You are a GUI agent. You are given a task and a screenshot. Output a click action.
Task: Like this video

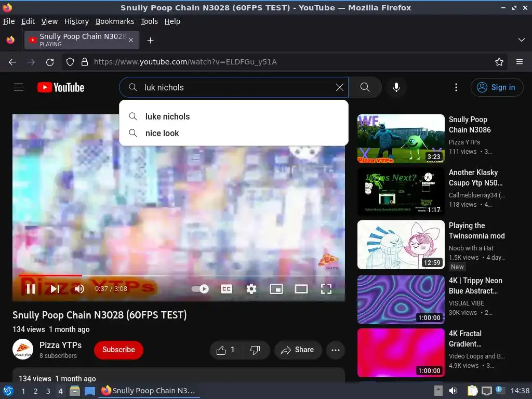click(226, 350)
